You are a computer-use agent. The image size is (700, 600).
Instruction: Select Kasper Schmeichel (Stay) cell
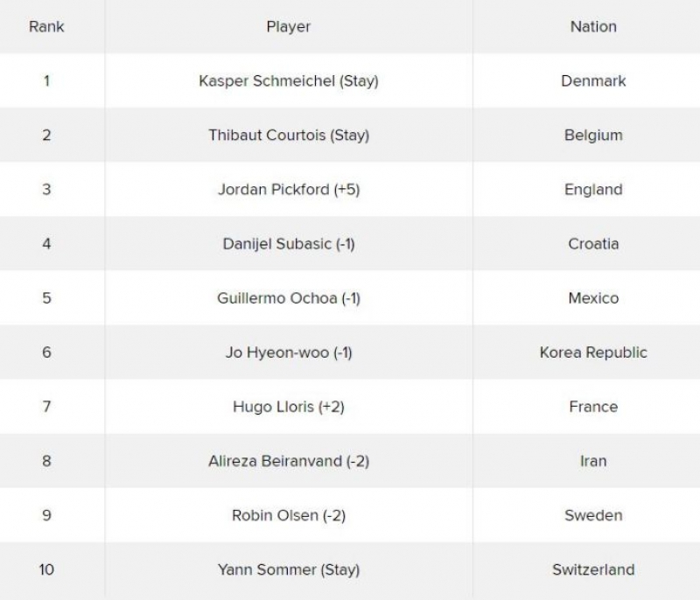pos(289,80)
